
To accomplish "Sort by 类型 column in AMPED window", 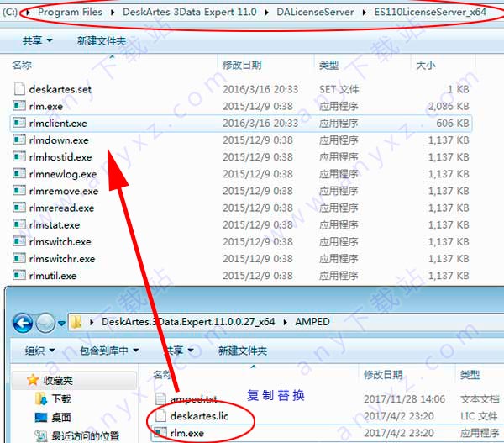I will [470, 374].
